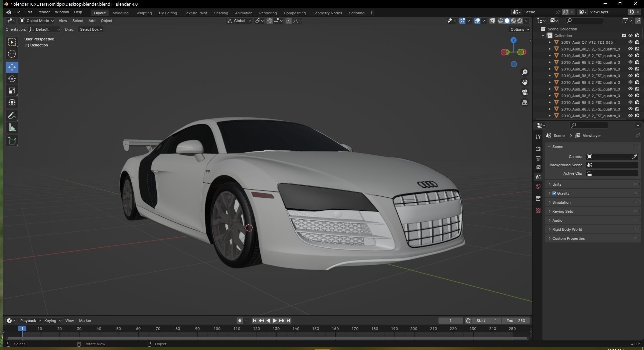Expand the Custom Properties panel
The image size is (644, 350).
point(593,238)
